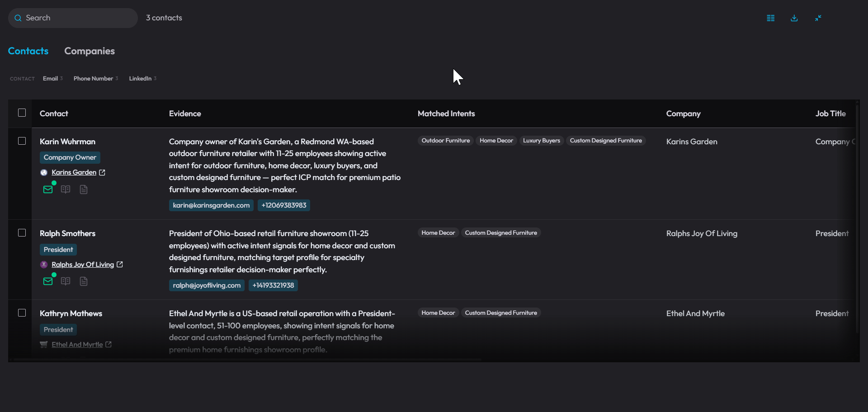Open the Karins Garden company link

[74, 172]
